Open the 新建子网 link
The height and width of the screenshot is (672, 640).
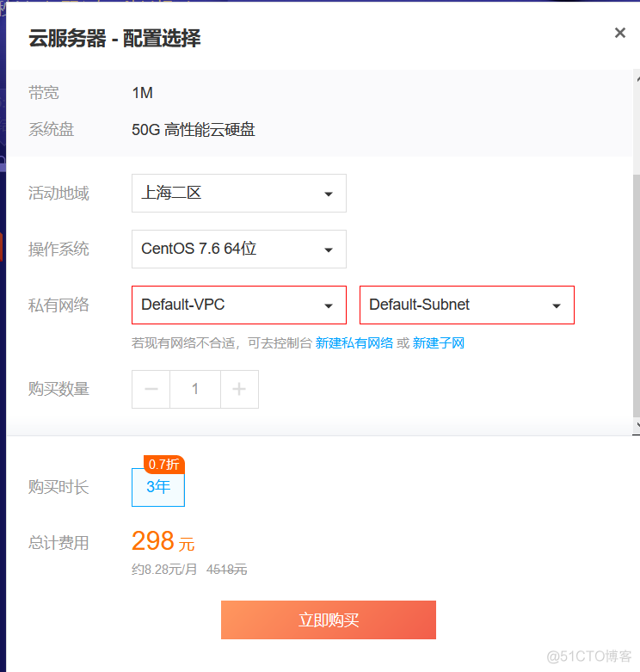438,343
